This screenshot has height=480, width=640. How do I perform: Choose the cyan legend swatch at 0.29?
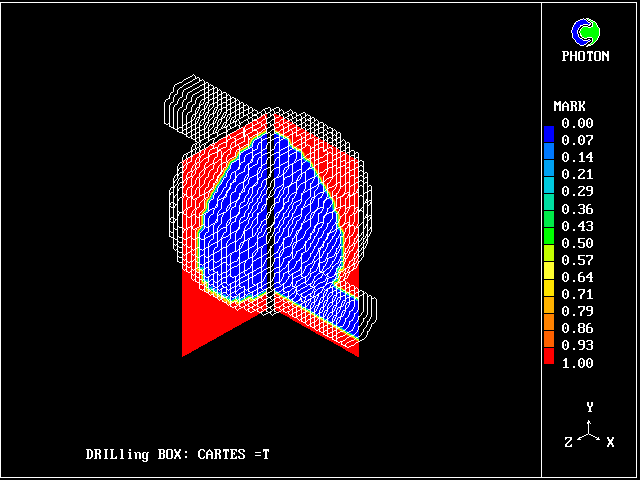(x=548, y=190)
